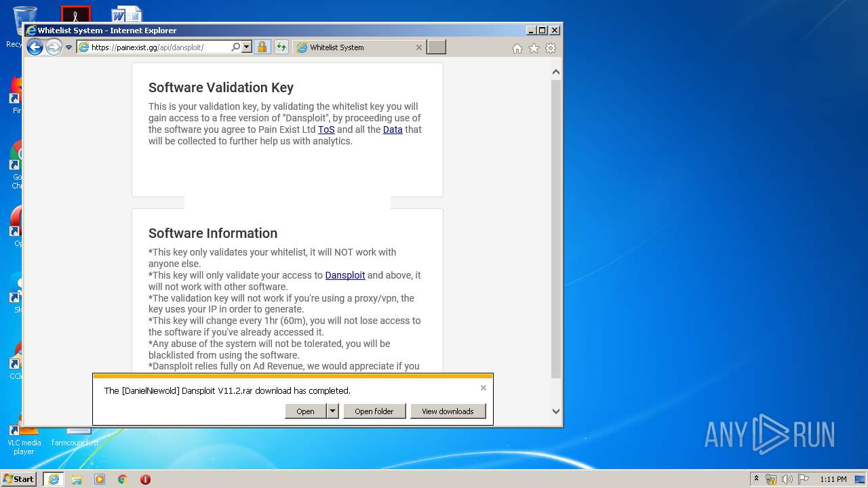Maximize the Internet Explorer window
This screenshot has width=868, height=488.
pos(542,30)
